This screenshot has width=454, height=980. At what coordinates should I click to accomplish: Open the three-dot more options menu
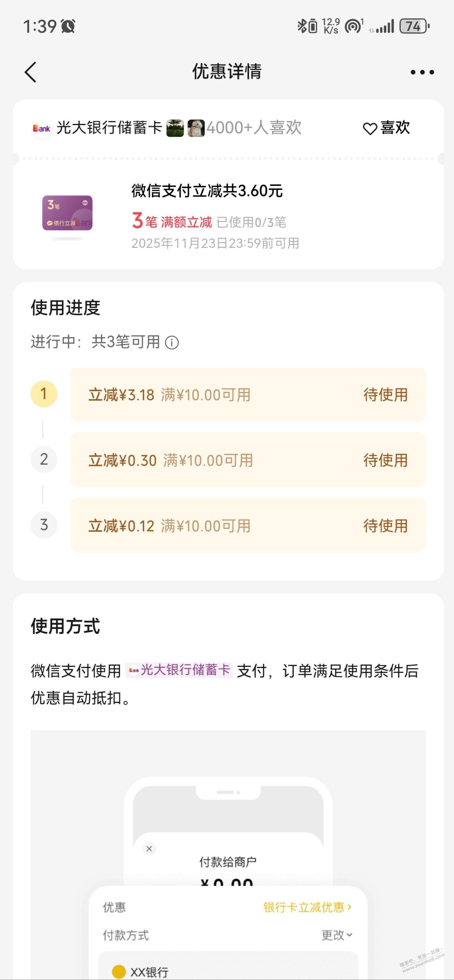pos(422,72)
